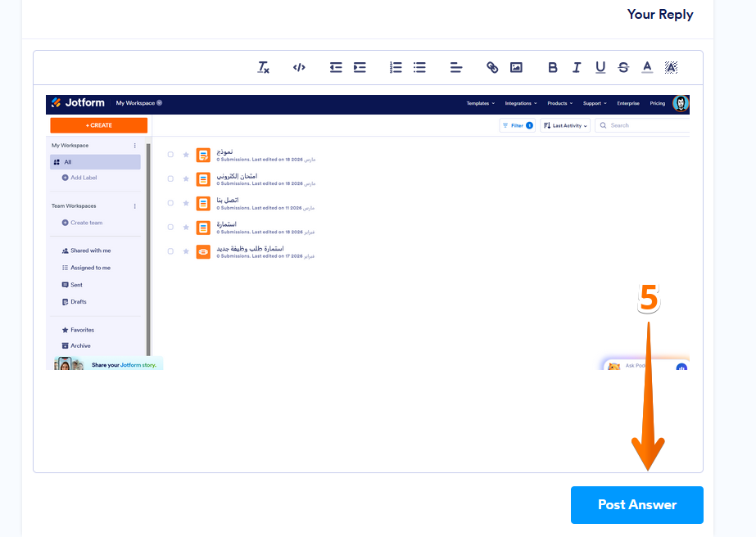This screenshot has height=537, width=756.
Task: Open the Favorites folder
Action: 78,330
